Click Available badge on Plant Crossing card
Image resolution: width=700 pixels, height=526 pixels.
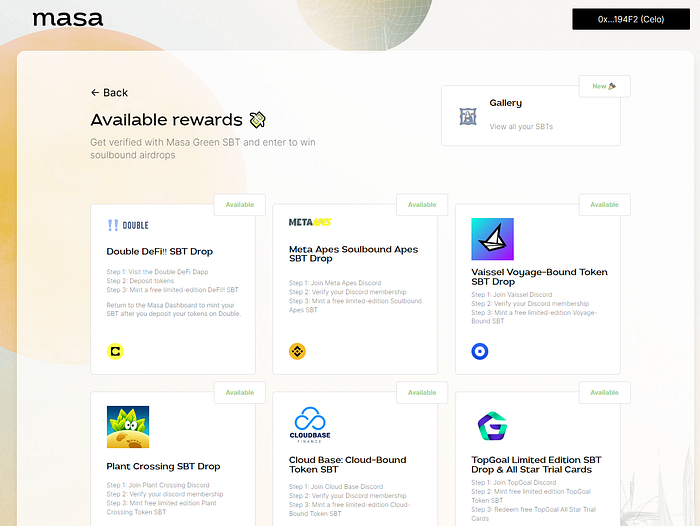pyautogui.click(x=240, y=392)
